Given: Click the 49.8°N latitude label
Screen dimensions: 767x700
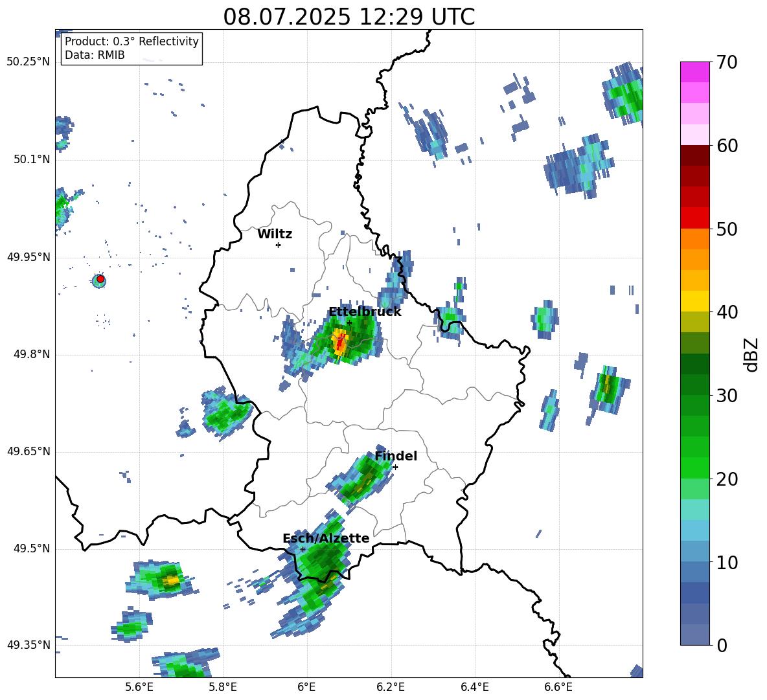Looking at the screenshot, I should (31, 354).
